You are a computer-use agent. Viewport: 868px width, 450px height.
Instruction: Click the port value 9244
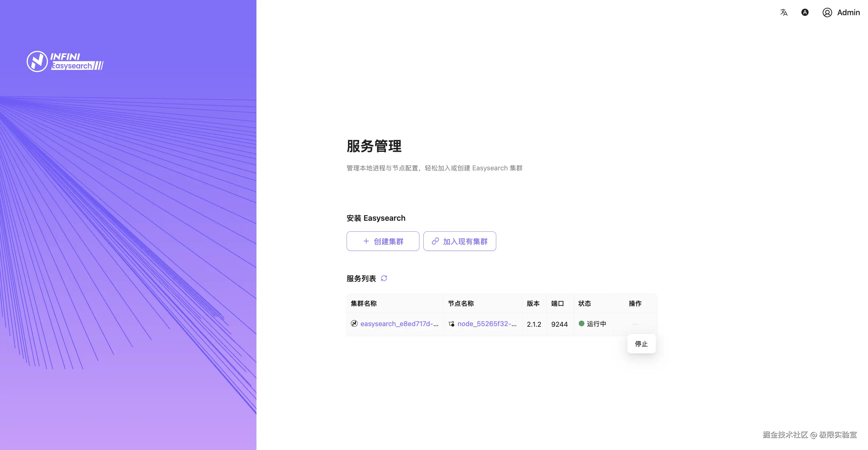tap(559, 324)
